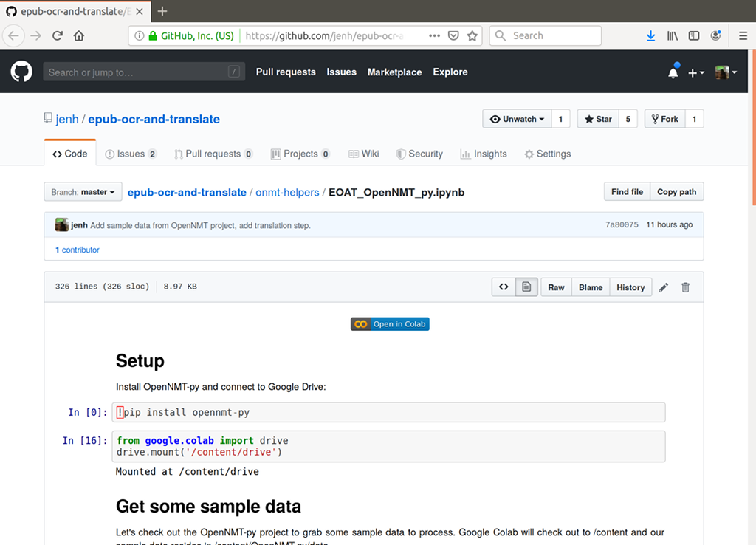This screenshot has height=545, width=756.
Task: Switch to the Code tab
Action: click(x=70, y=154)
